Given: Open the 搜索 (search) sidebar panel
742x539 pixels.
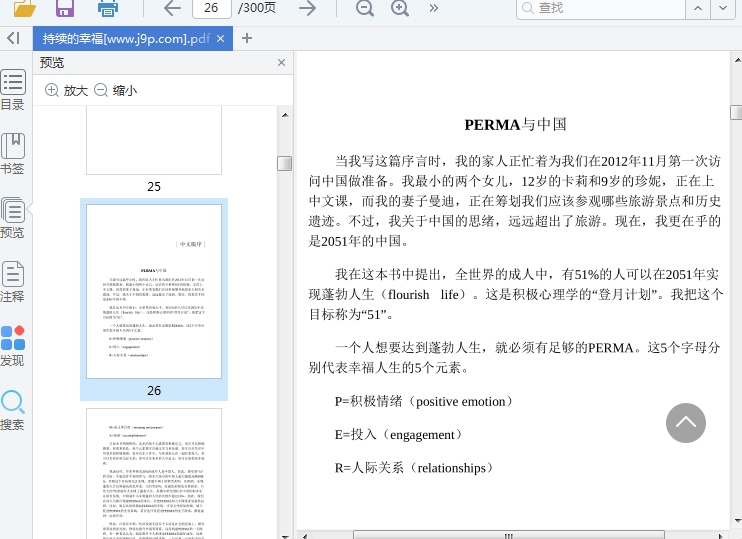Looking at the screenshot, I should (x=13, y=409).
